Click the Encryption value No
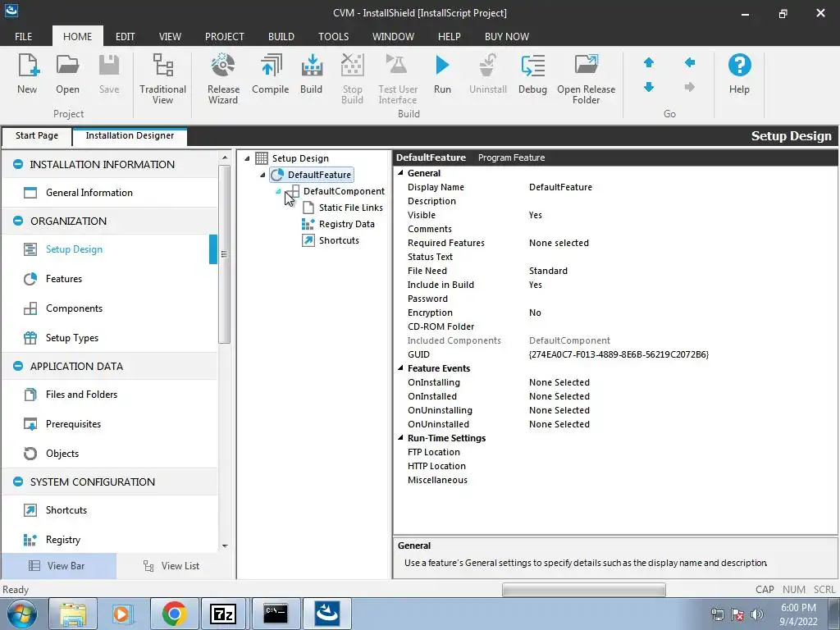Screen dimensions: 840x630 (535, 313)
